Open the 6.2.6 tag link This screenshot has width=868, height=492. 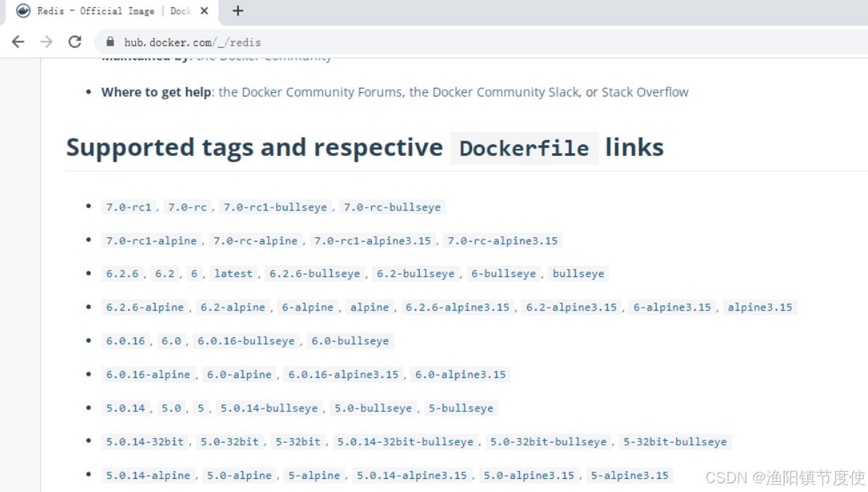122,274
